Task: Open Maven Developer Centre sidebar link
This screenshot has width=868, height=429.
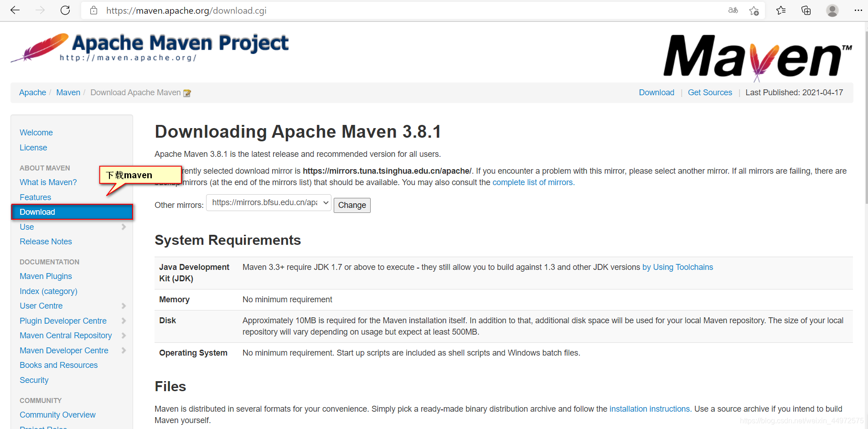Action: [x=64, y=351]
